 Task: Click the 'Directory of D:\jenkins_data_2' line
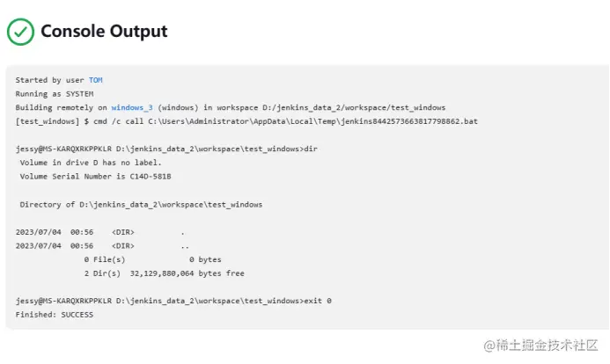tap(141, 205)
